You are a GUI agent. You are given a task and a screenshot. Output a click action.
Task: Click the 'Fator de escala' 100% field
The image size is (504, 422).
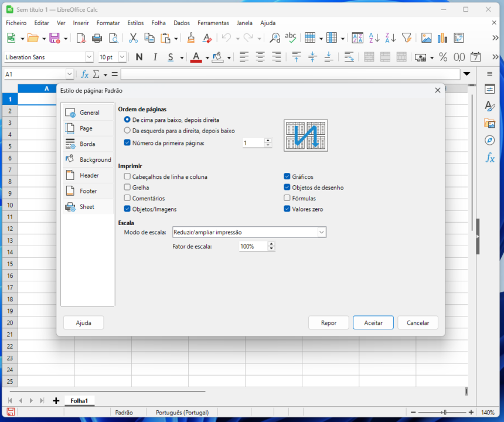(253, 247)
